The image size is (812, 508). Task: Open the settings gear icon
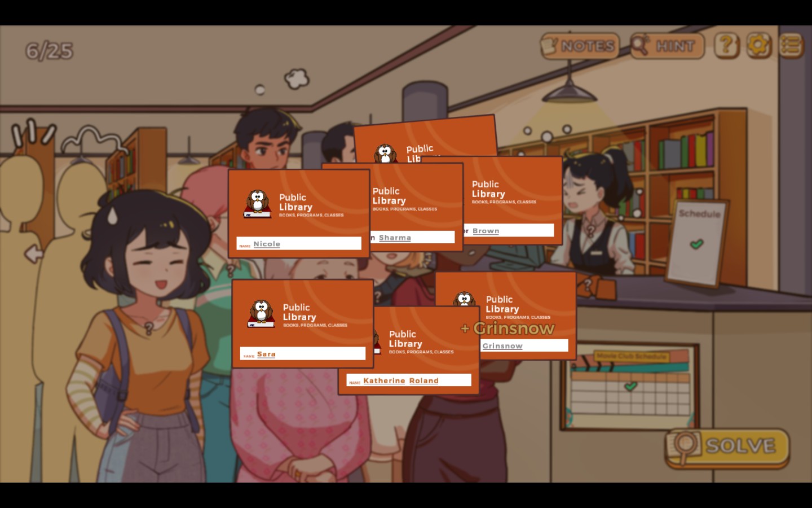[758, 45]
